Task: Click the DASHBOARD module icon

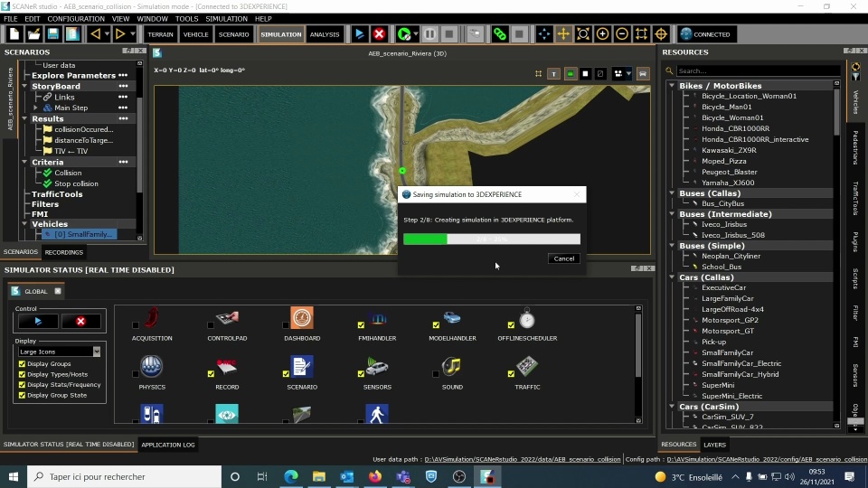Action: (x=302, y=318)
